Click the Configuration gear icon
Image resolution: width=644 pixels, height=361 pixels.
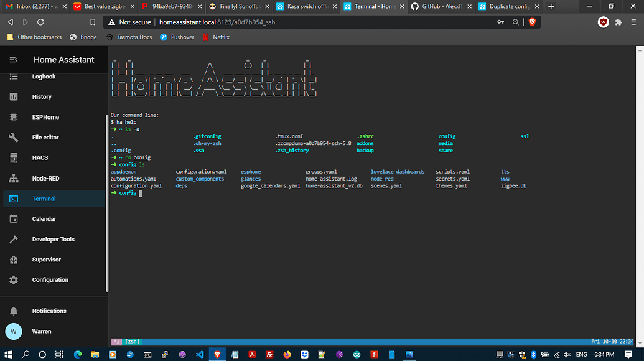pos(14,279)
